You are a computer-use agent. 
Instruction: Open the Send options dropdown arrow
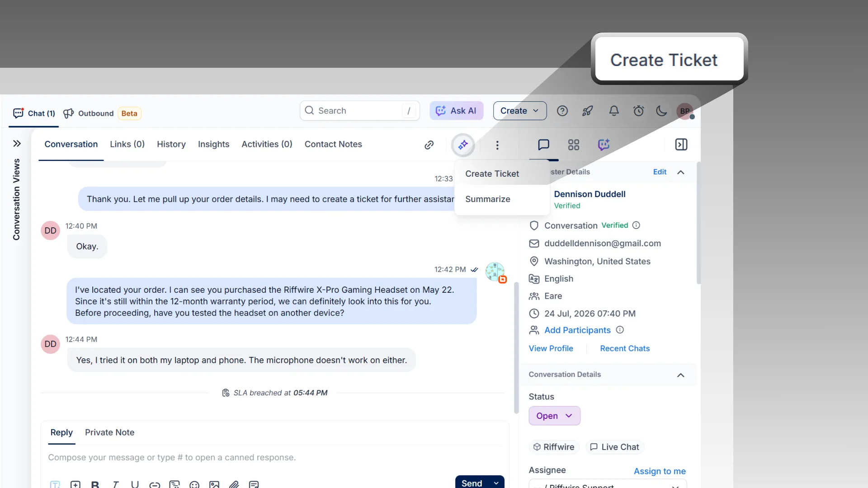click(x=496, y=483)
